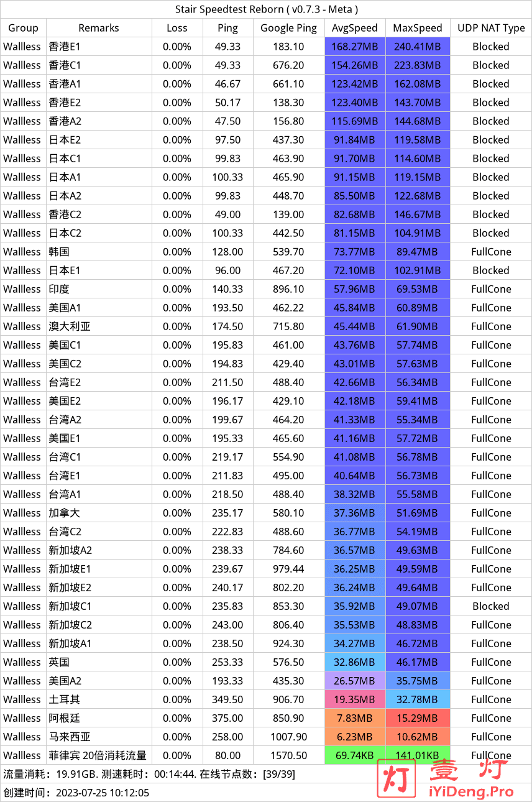This screenshot has width=532, height=802.
Task: Click the pink 19.35MB average speed cell
Action: click(355, 699)
